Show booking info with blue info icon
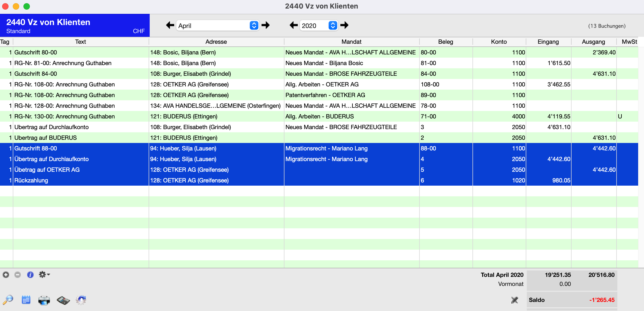 30,275
